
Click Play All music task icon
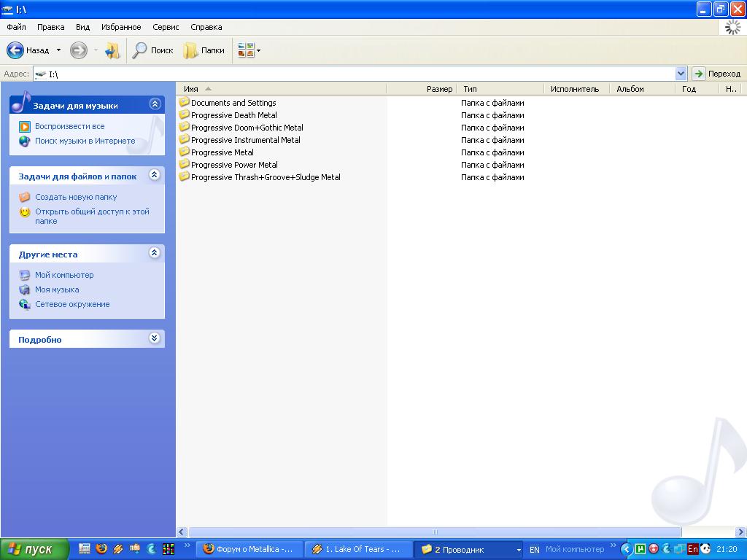tap(25, 126)
